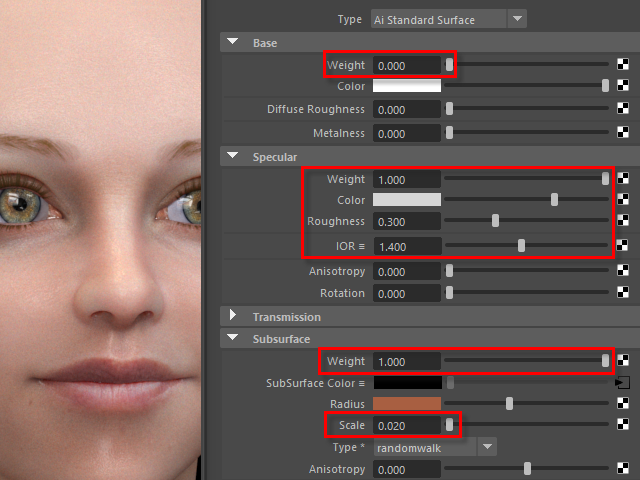Click the map button for Subsurface Radius
The width and height of the screenshot is (640, 480).
(x=625, y=404)
